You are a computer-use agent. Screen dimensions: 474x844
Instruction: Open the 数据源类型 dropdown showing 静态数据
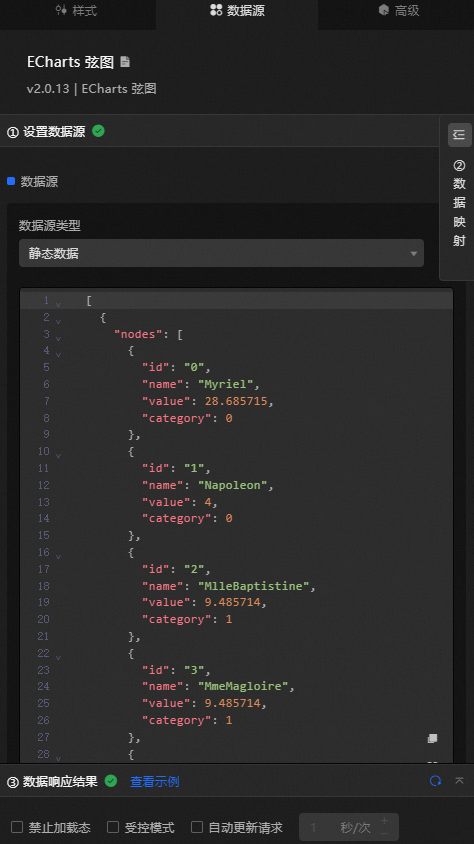(221, 253)
